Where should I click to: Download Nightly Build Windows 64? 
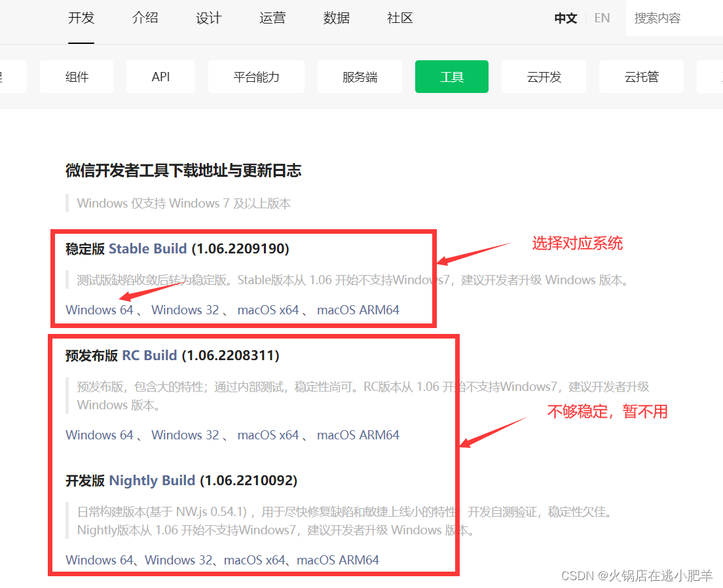pos(99,560)
